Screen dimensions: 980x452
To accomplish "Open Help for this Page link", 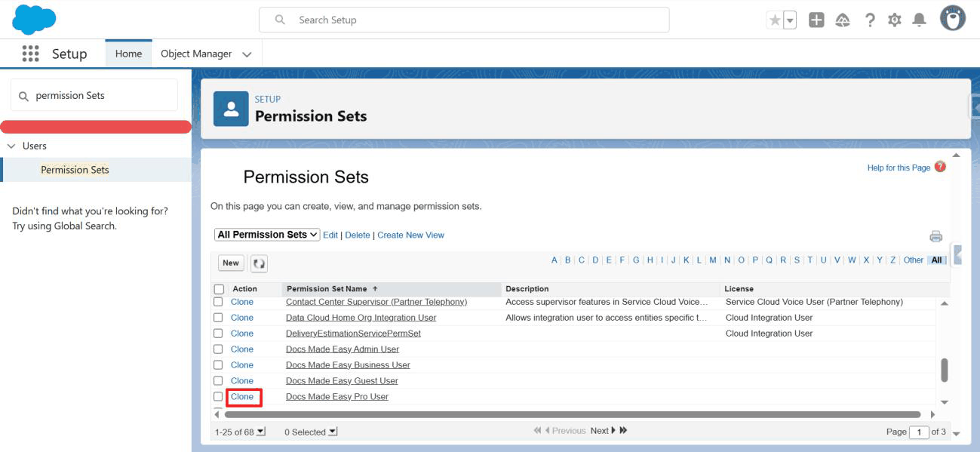I will tap(899, 168).
